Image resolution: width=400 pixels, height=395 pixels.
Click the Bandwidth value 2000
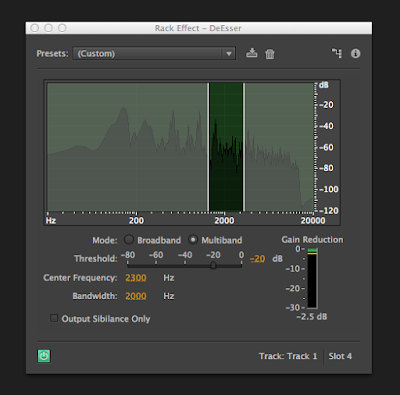pyautogui.click(x=136, y=296)
